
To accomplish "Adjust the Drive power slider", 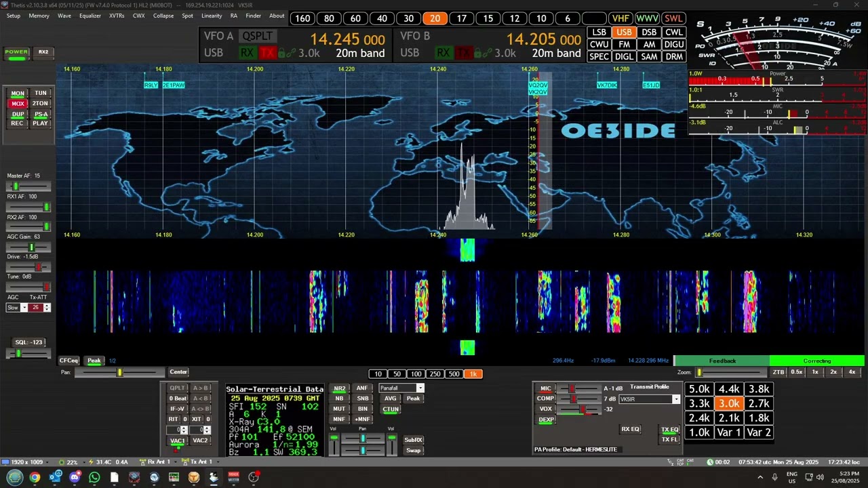I will (28, 267).
